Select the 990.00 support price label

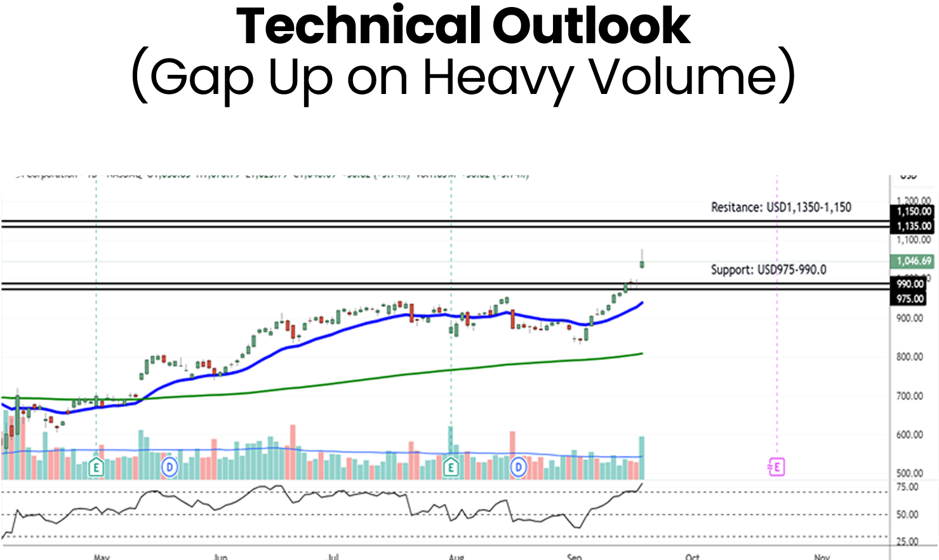910,284
